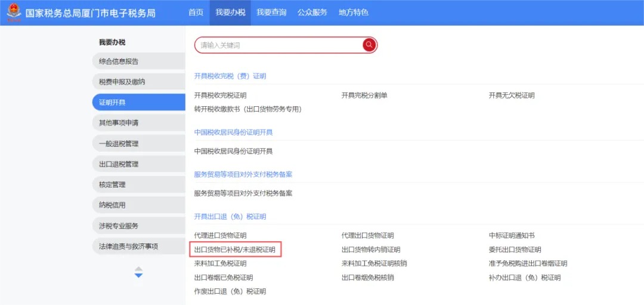Open 来料加工免税证明 link

pyautogui.click(x=220, y=263)
